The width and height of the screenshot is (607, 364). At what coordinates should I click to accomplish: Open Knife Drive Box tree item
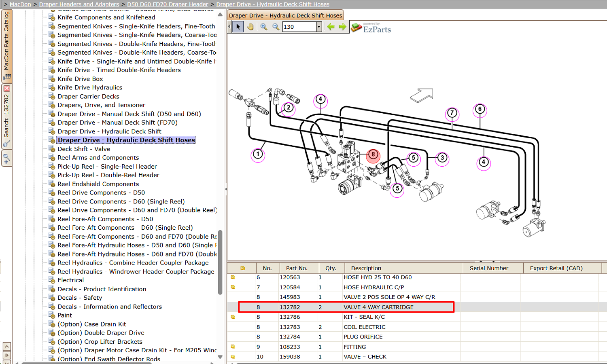[80, 79]
